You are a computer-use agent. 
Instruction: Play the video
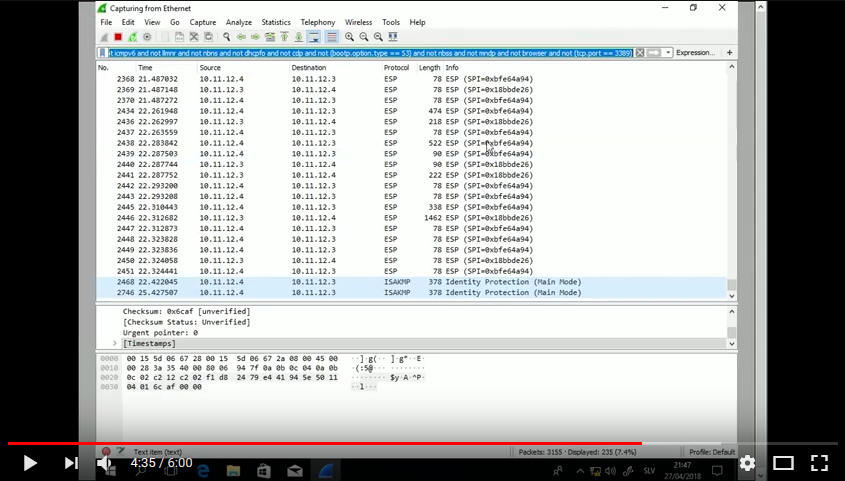point(30,463)
